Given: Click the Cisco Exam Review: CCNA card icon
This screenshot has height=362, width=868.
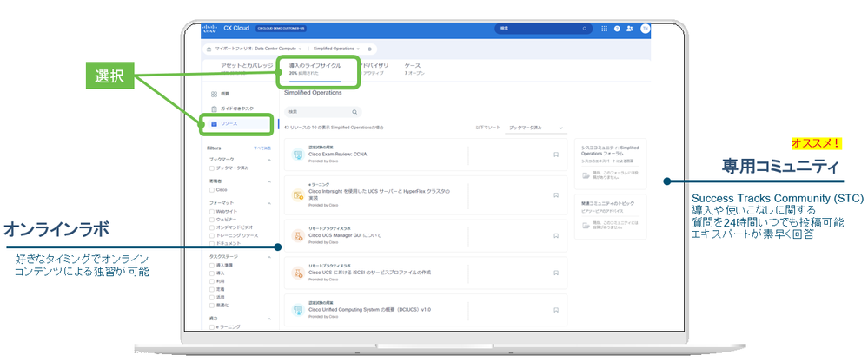Looking at the screenshot, I should [298, 155].
